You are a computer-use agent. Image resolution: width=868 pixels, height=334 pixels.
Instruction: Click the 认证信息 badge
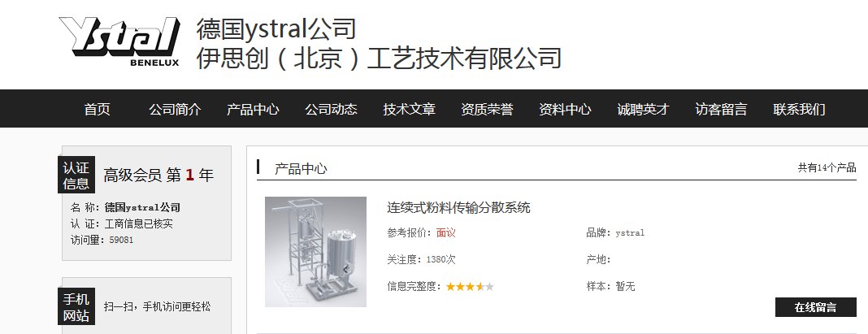tap(76, 175)
